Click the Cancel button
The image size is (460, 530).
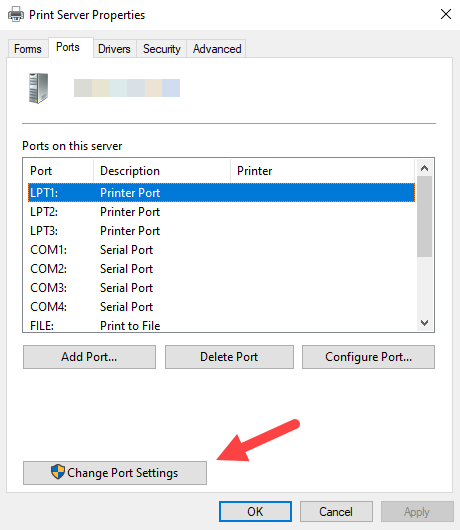pyautogui.click(x=336, y=511)
